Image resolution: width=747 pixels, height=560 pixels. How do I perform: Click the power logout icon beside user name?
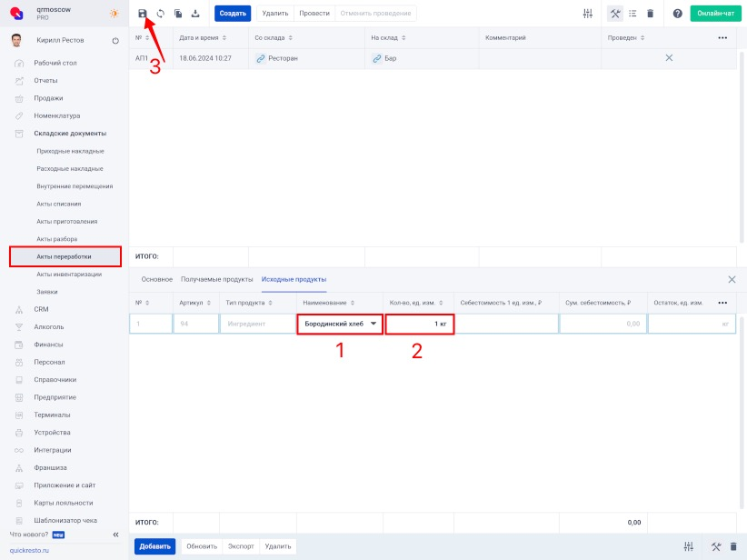[x=115, y=41]
